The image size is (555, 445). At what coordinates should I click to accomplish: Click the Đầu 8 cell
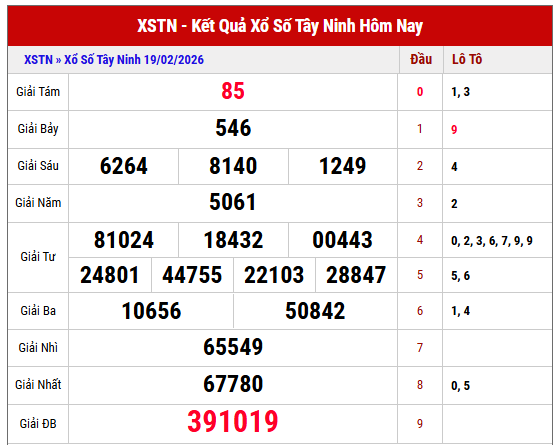[x=420, y=384]
